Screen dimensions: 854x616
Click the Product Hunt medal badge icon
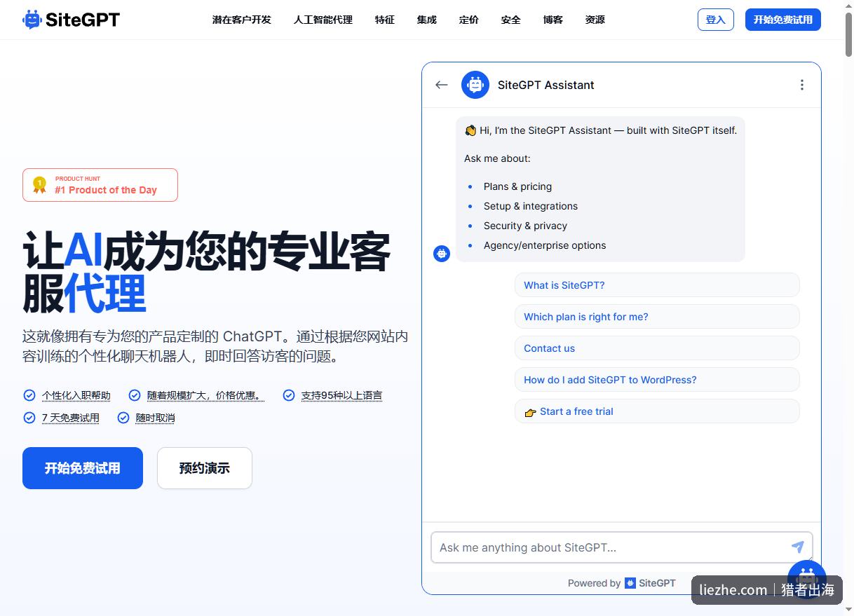pyautogui.click(x=40, y=185)
